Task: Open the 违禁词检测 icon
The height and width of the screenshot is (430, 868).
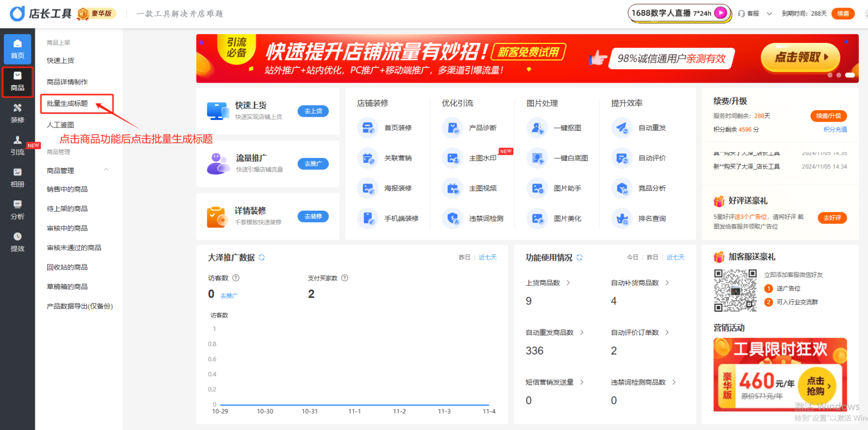Action: click(x=452, y=218)
